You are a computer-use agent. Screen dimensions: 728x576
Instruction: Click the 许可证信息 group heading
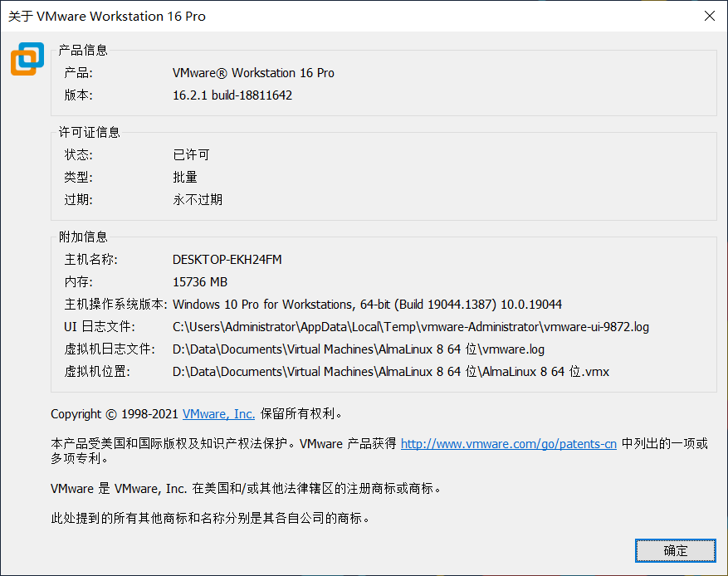[x=89, y=132]
